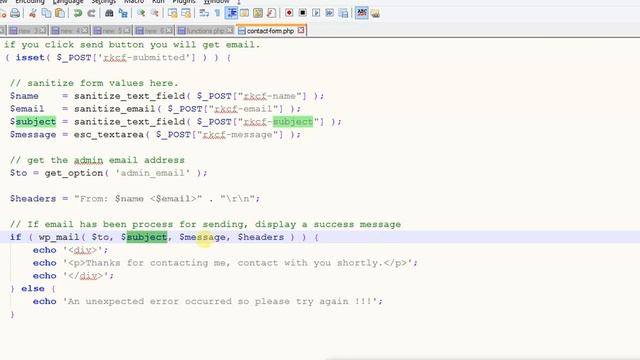Image resolution: width=640 pixels, height=360 pixels.
Task: Click the '// get the admin email address' comment
Action: [97, 160]
